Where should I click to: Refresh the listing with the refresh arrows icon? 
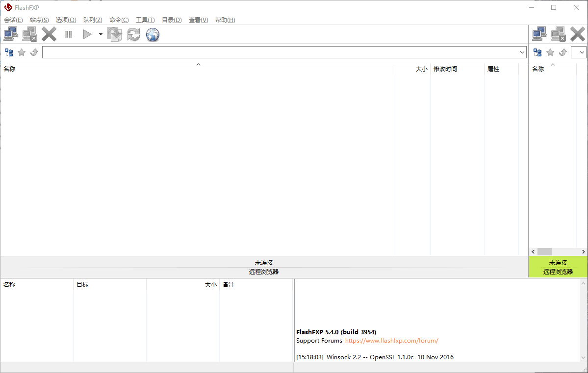tap(133, 34)
